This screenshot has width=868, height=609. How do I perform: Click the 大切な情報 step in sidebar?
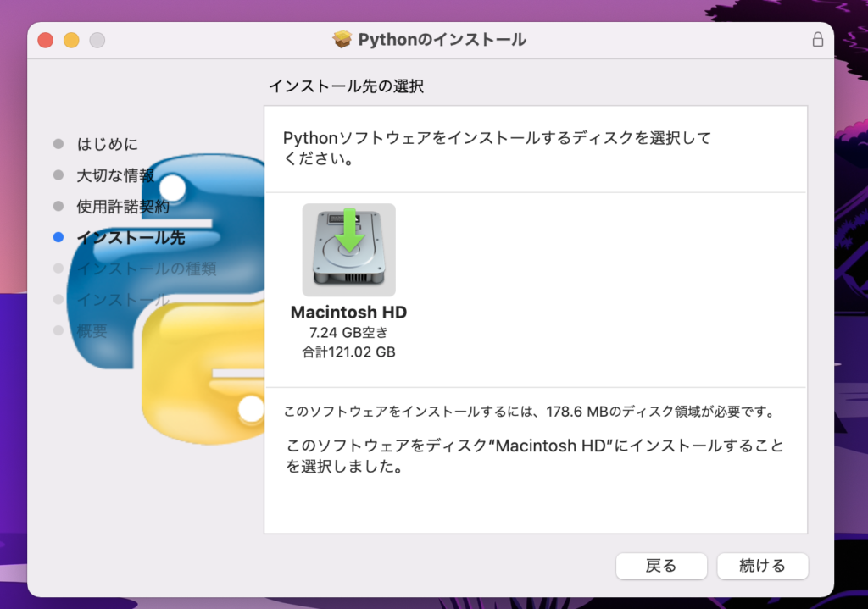pos(115,175)
